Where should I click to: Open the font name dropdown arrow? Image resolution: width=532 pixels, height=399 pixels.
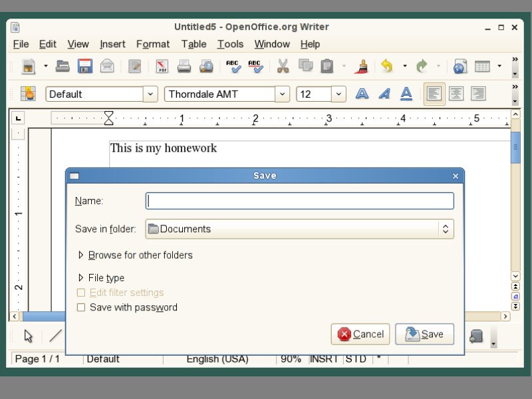pyautogui.click(x=283, y=94)
